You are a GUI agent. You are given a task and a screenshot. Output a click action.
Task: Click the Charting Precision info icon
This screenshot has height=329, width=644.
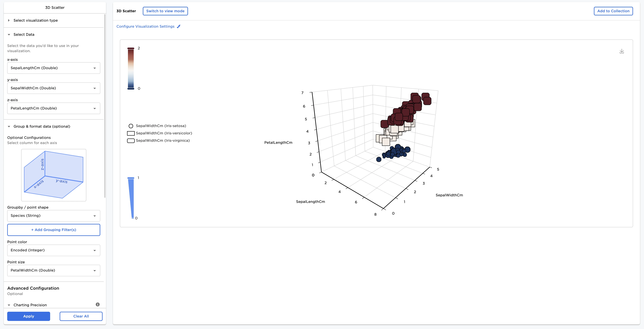98,304
